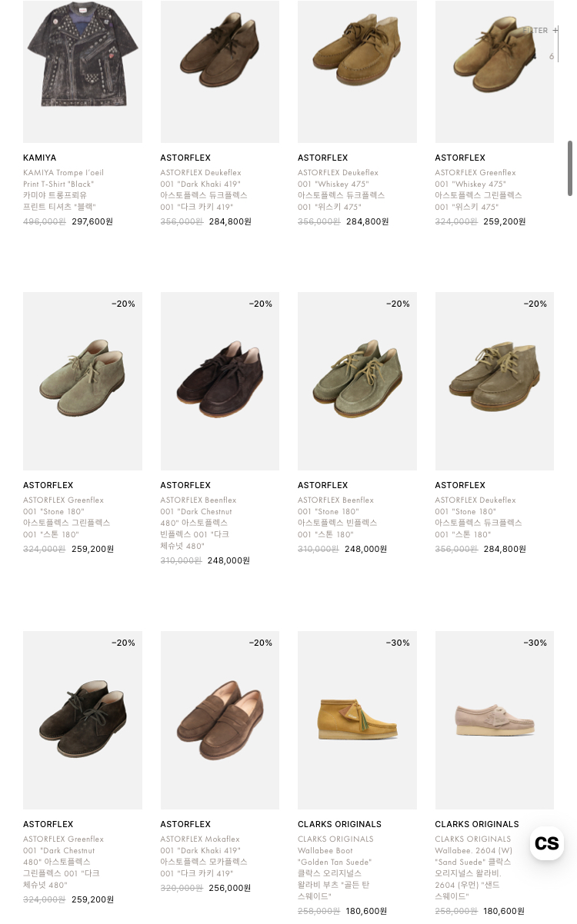View Beenflex Dark Chestnut 480 shoe photo
This screenshot has width=577, height=924.
pos(220,381)
